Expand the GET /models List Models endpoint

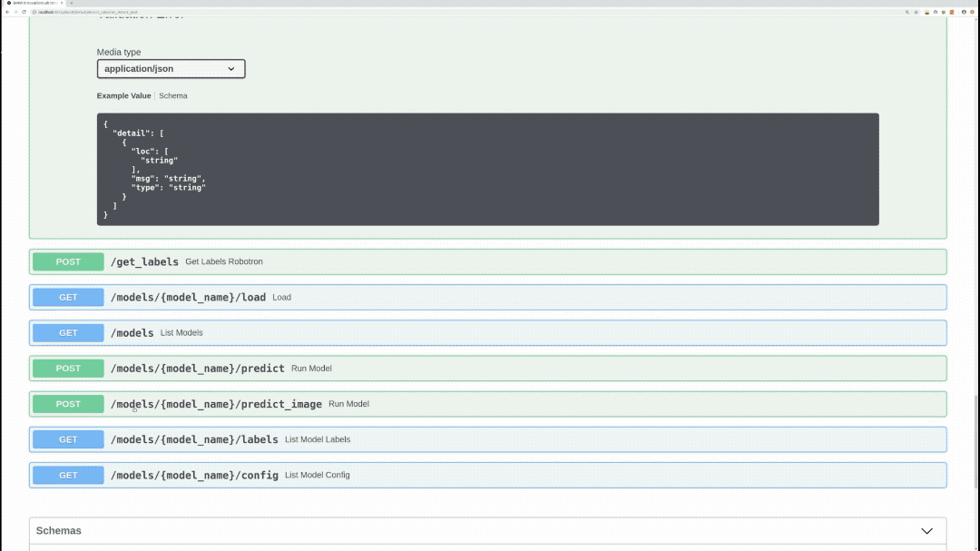click(x=487, y=333)
